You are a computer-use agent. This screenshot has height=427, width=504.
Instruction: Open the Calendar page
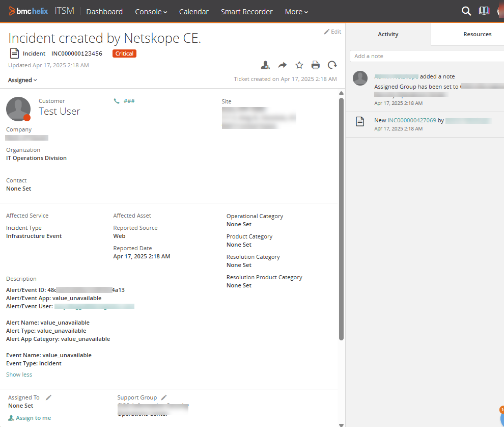click(194, 12)
